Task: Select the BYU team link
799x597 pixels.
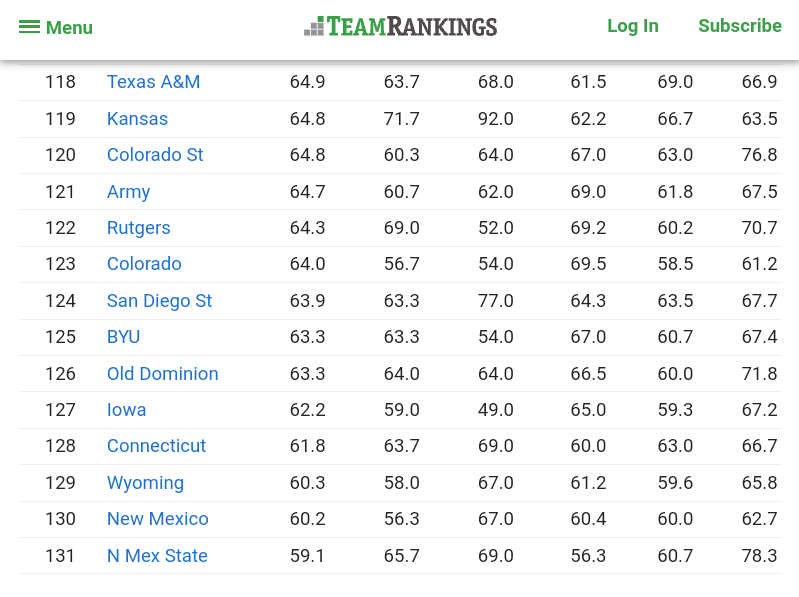Action: pyautogui.click(x=123, y=337)
